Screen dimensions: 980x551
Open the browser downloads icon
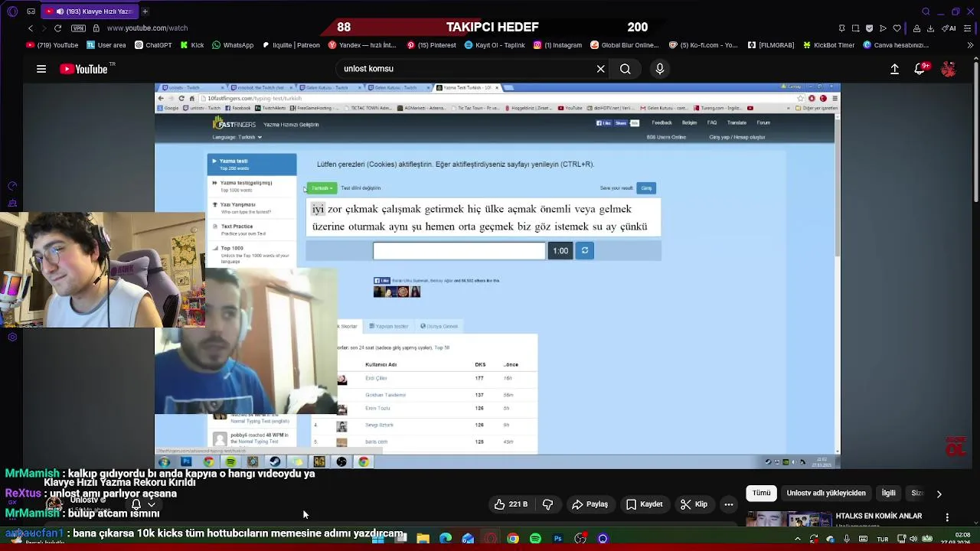coord(930,28)
